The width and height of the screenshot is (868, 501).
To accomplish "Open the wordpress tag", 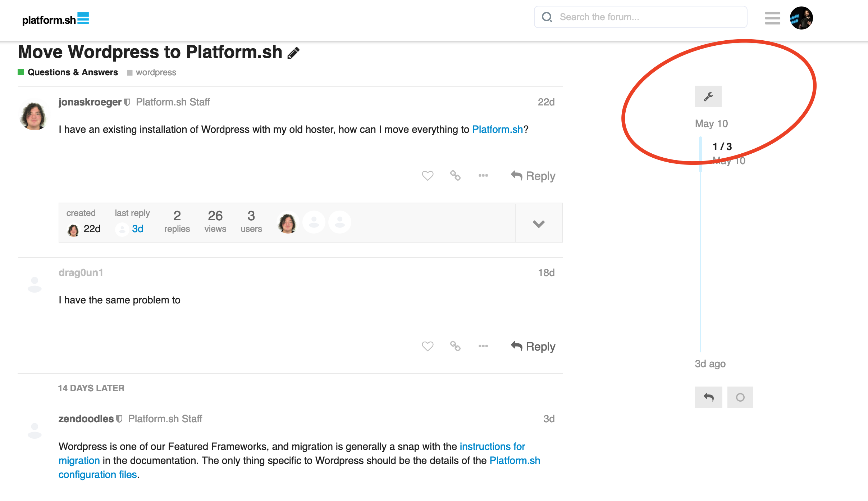I will 152,72.
